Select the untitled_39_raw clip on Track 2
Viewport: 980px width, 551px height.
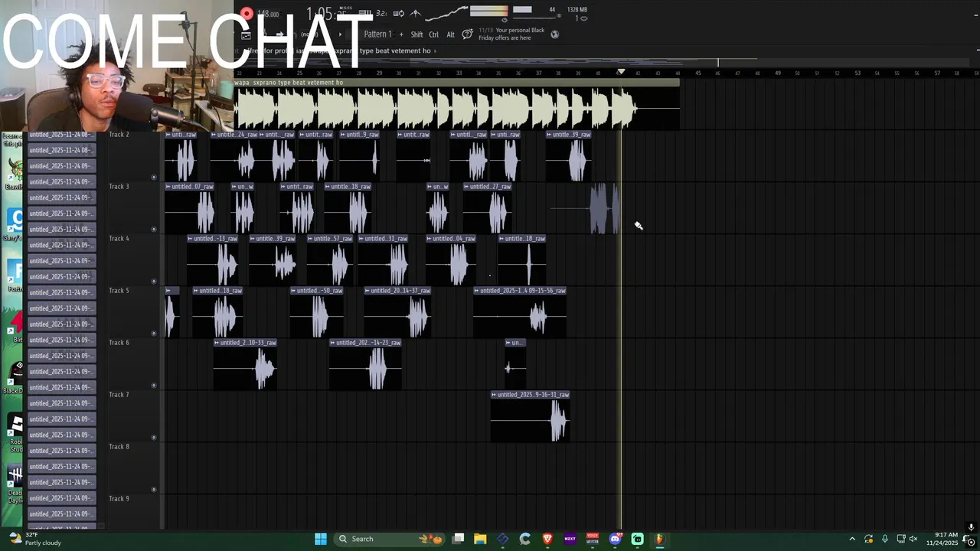click(x=568, y=157)
